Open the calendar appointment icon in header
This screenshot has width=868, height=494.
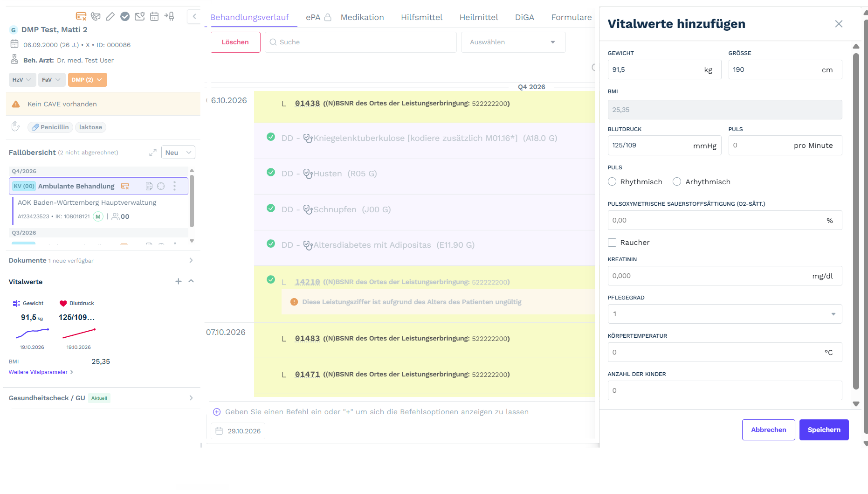pos(154,16)
